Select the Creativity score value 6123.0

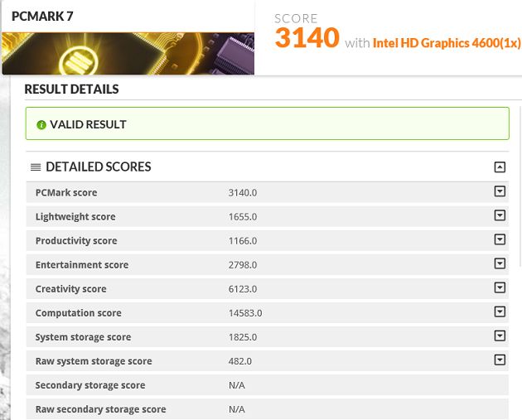click(242, 289)
